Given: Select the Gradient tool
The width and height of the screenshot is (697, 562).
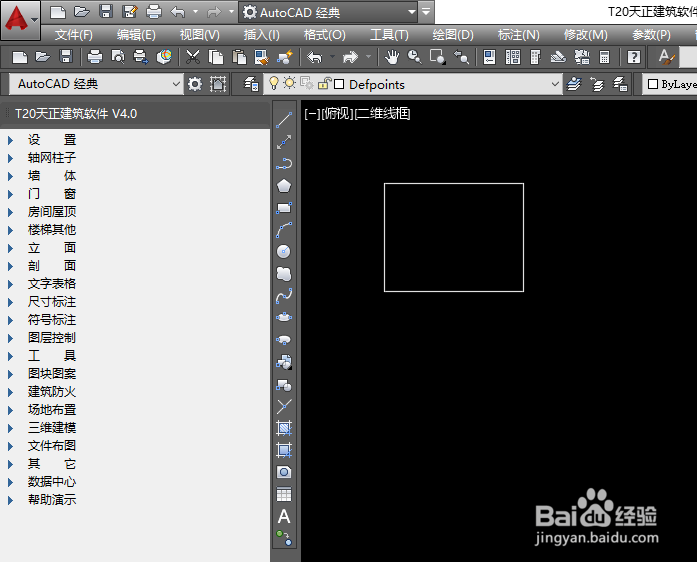Looking at the screenshot, I should click(x=284, y=450).
